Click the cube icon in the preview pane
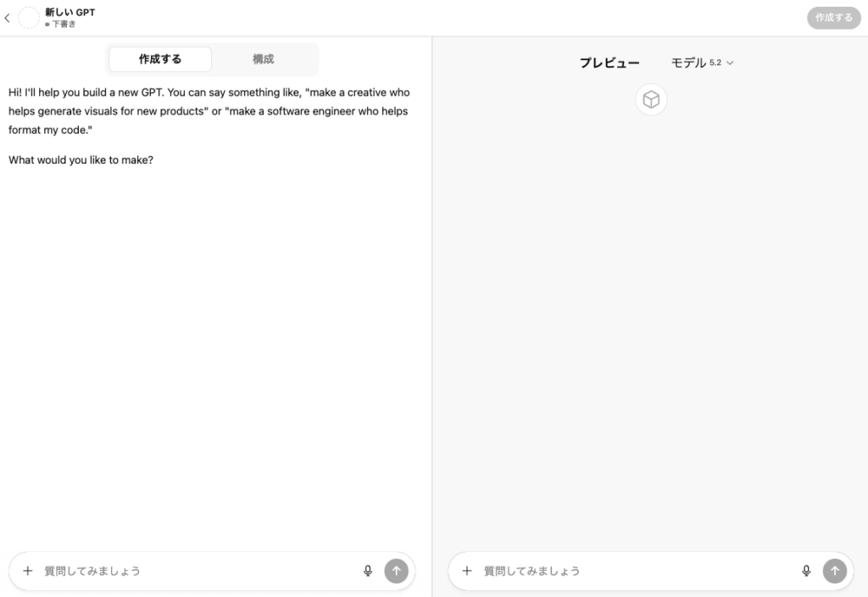This screenshot has height=597, width=868. [x=651, y=100]
